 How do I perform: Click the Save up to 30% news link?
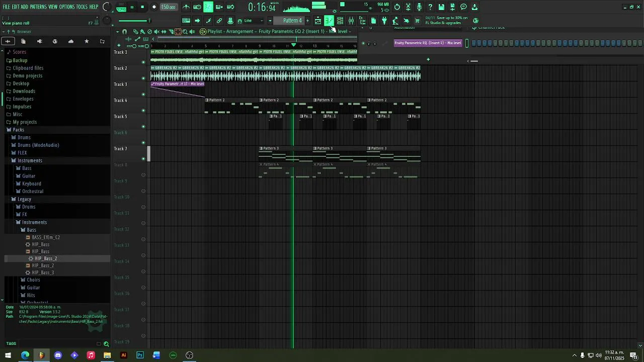point(447,20)
